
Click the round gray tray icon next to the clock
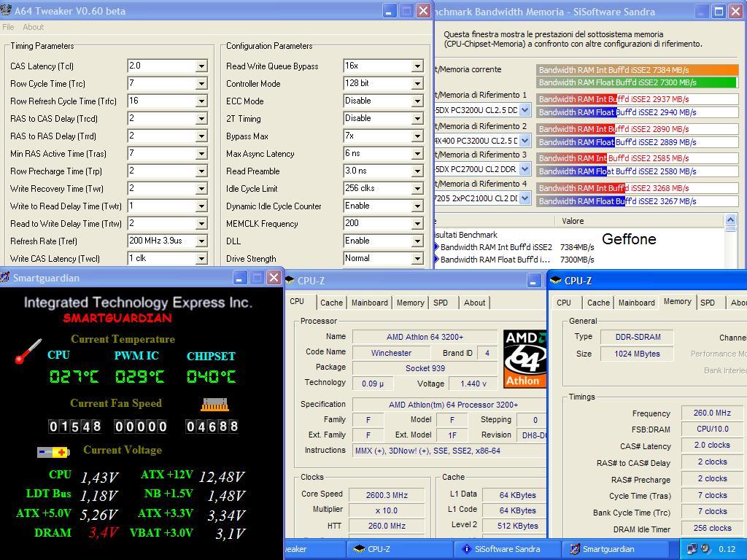(x=705, y=548)
